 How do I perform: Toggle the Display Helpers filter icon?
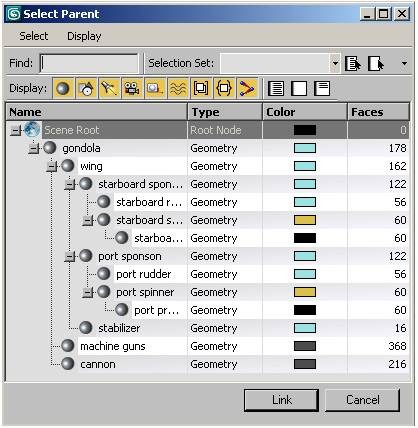click(155, 89)
